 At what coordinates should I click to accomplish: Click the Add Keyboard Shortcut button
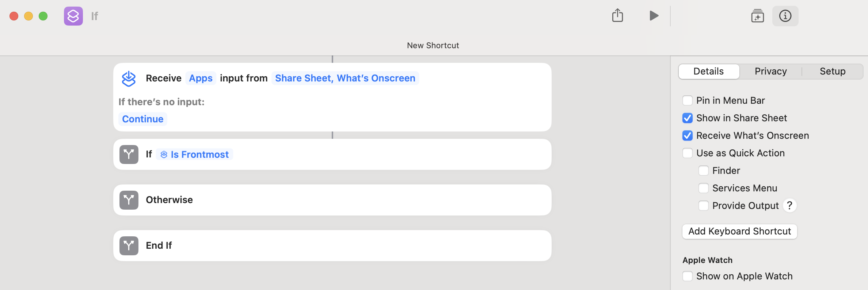739,232
